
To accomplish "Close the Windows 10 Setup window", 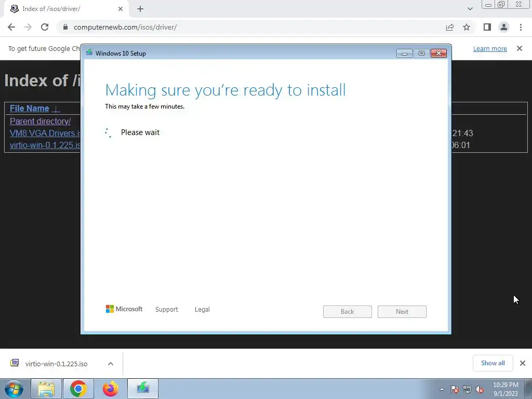I will click(438, 54).
